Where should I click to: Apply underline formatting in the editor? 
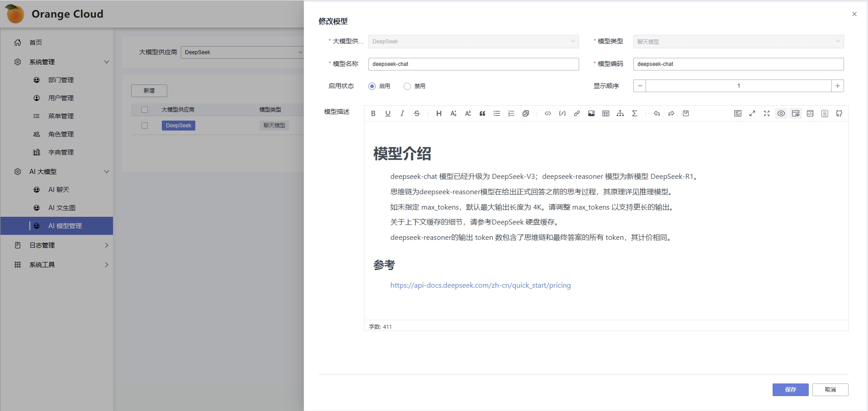387,113
